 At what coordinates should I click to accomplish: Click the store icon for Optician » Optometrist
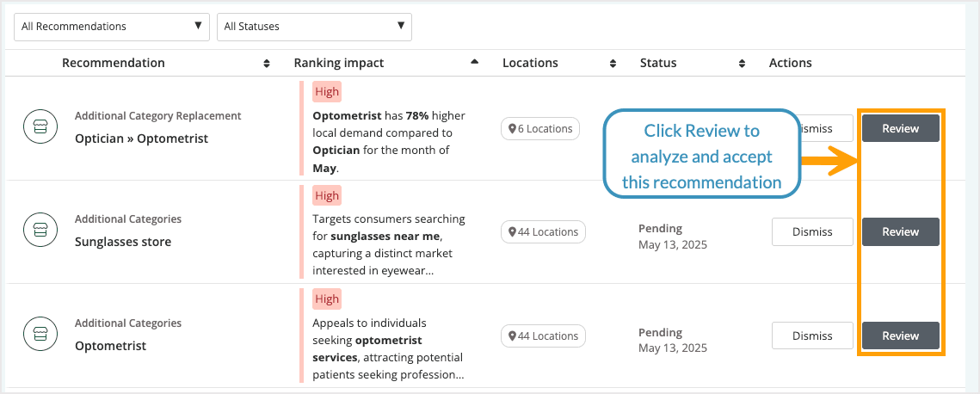(x=40, y=127)
